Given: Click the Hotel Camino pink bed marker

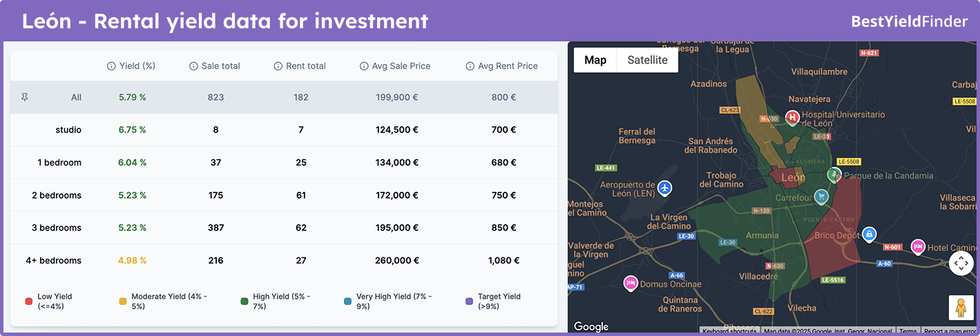Looking at the screenshot, I should (x=917, y=246).
